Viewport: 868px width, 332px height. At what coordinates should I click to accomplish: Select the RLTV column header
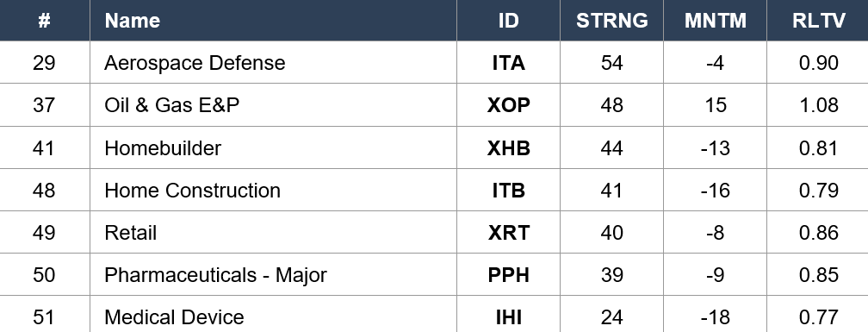point(819,21)
